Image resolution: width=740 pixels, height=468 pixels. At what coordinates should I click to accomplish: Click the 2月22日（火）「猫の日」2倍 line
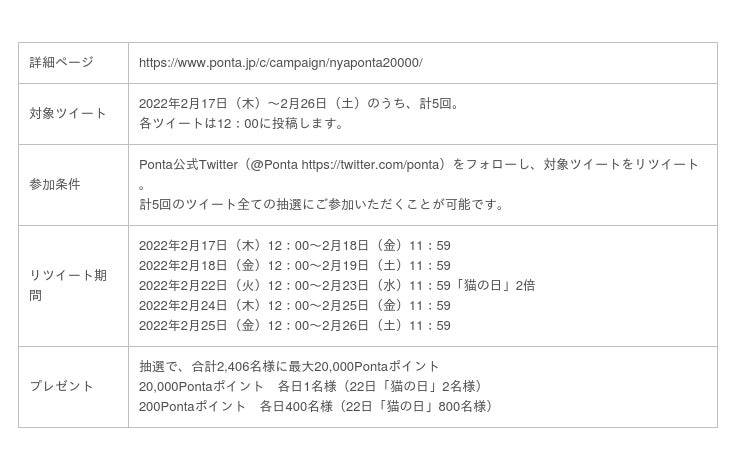point(336,285)
